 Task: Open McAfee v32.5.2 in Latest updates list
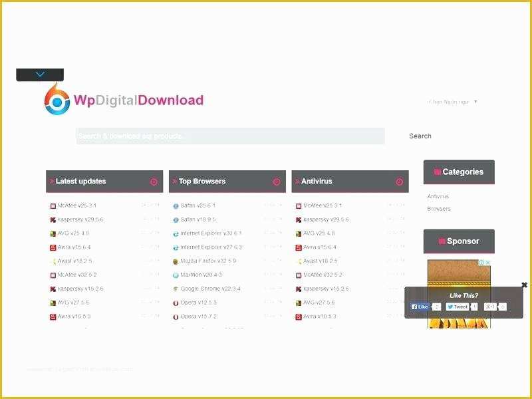click(77, 275)
